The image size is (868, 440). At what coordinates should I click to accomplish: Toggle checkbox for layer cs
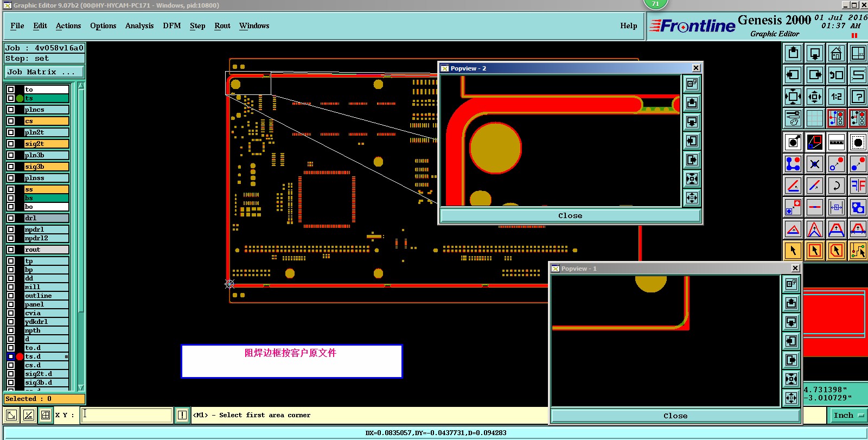(x=11, y=121)
